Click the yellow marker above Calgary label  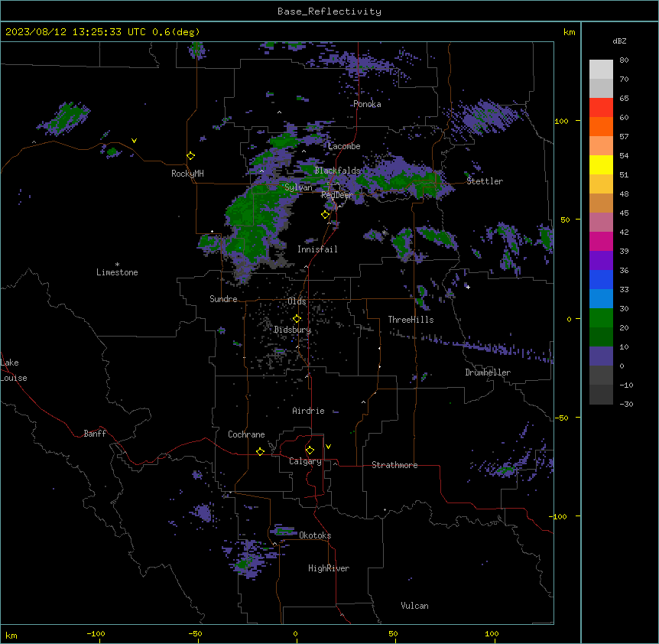[x=310, y=450]
